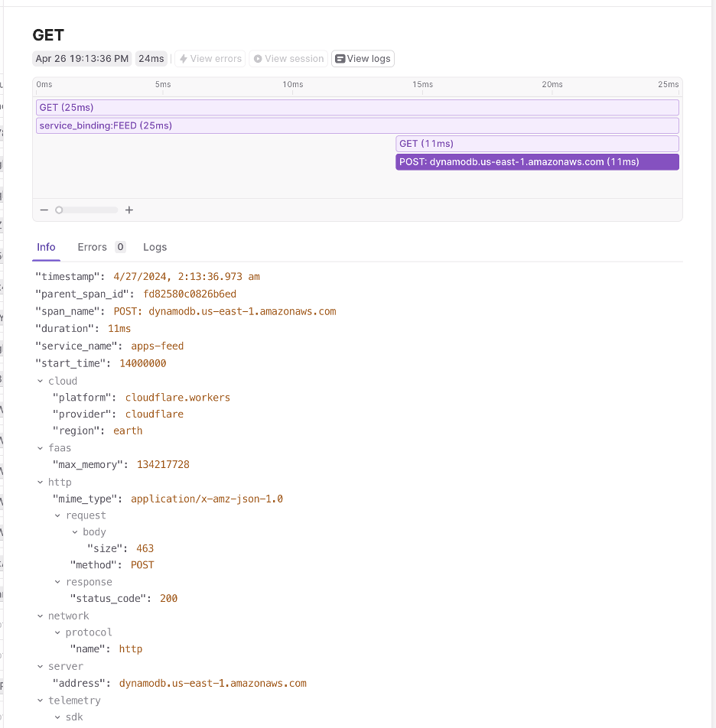Viewport: 716px width, 728px height.
Task: Click the lightning icon on View errors
Action: pyautogui.click(x=183, y=58)
